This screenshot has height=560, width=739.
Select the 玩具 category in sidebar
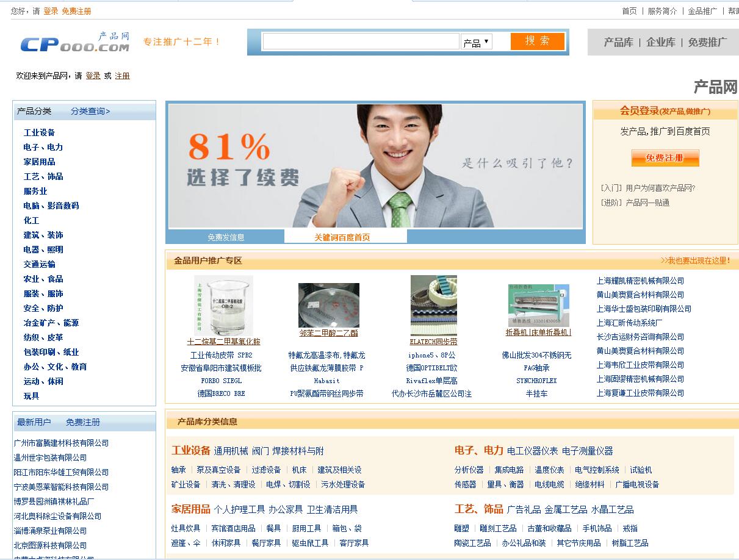pos(31,396)
